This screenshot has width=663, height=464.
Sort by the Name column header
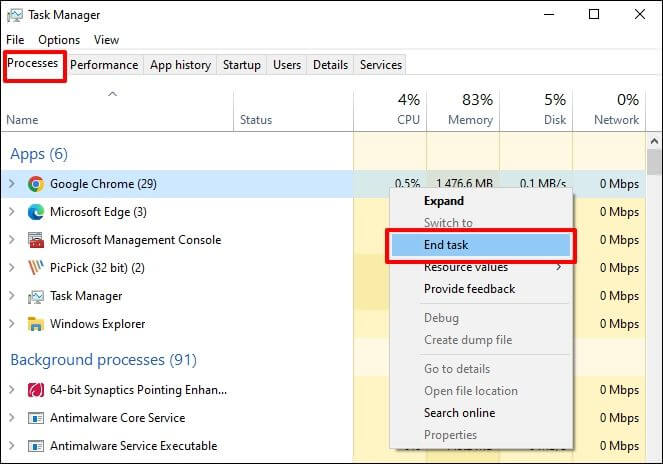pos(117,110)
